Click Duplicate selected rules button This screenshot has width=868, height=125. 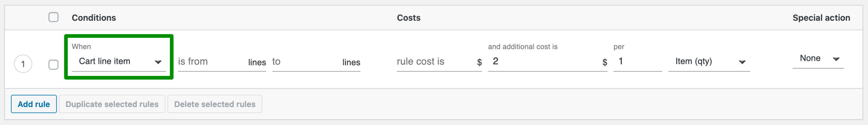click(112, 104)
